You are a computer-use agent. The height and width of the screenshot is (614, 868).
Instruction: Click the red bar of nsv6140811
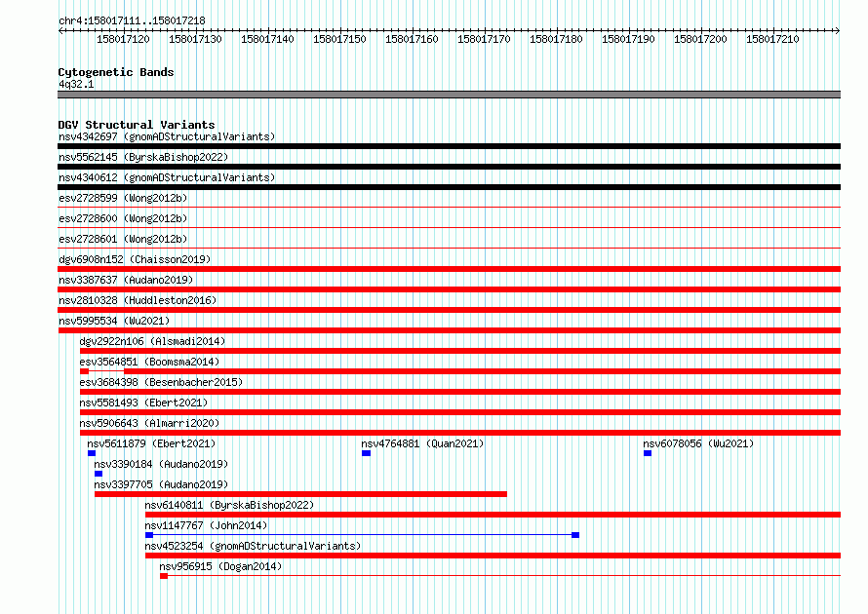click(493, 515)
